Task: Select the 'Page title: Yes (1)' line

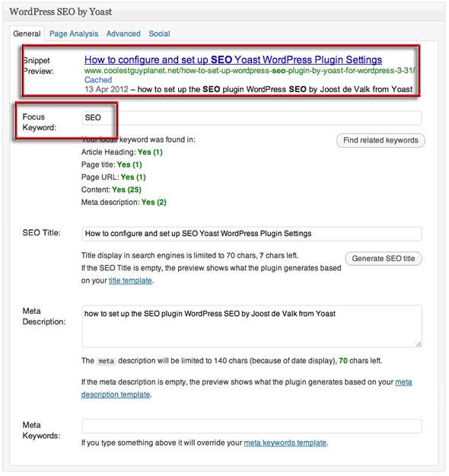Action: click(x=111, y=165)
